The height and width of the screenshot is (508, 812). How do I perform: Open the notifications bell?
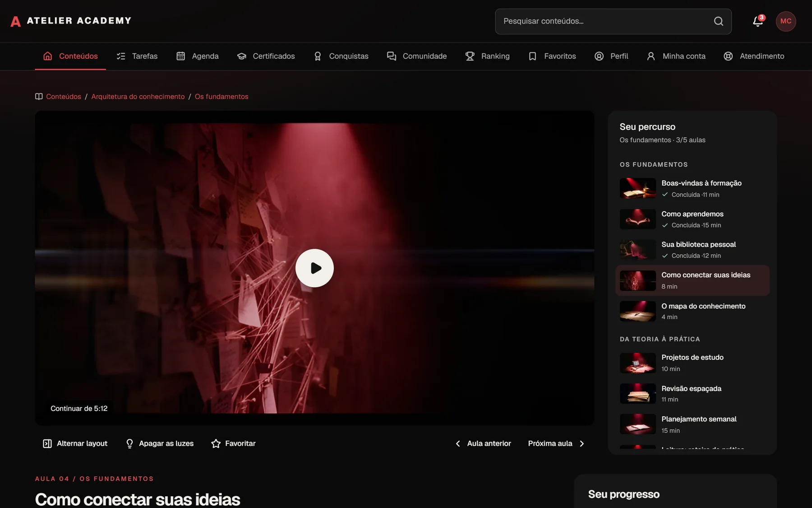pos(758,21)
